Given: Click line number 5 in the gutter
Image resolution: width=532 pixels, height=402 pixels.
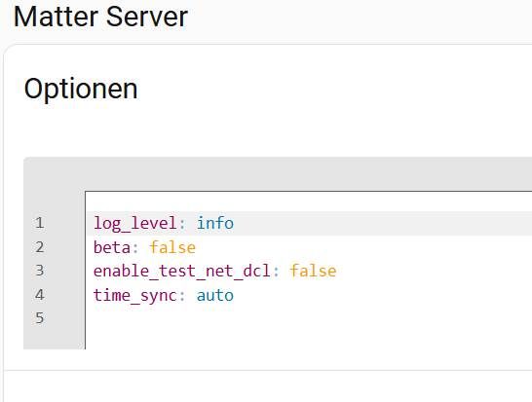Looking at the screenshot, I should point(40,318).
